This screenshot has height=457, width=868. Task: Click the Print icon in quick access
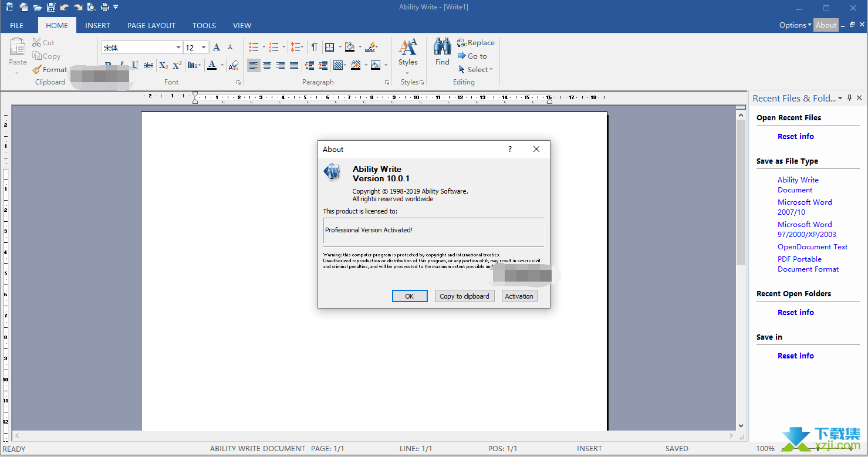click(104, 7)
